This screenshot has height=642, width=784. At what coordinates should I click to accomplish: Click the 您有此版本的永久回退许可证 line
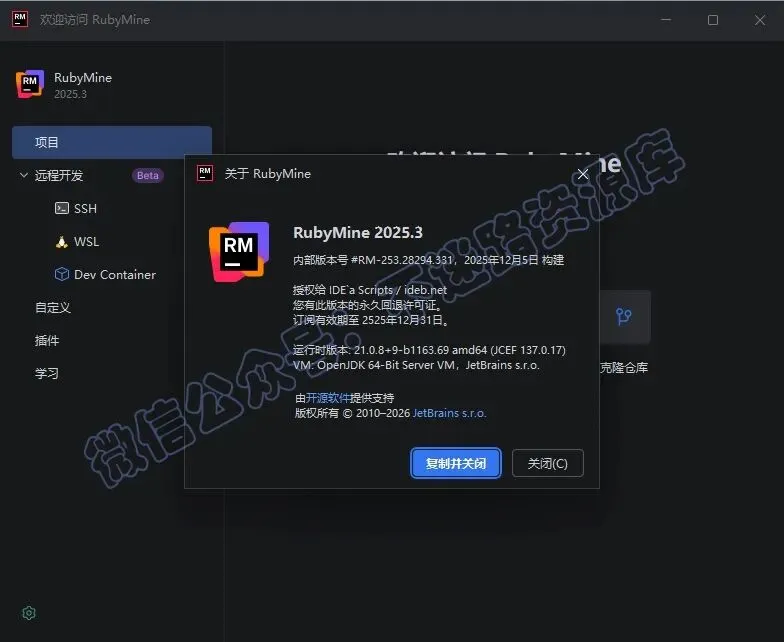pyautogui.click(x=367, y=305)
